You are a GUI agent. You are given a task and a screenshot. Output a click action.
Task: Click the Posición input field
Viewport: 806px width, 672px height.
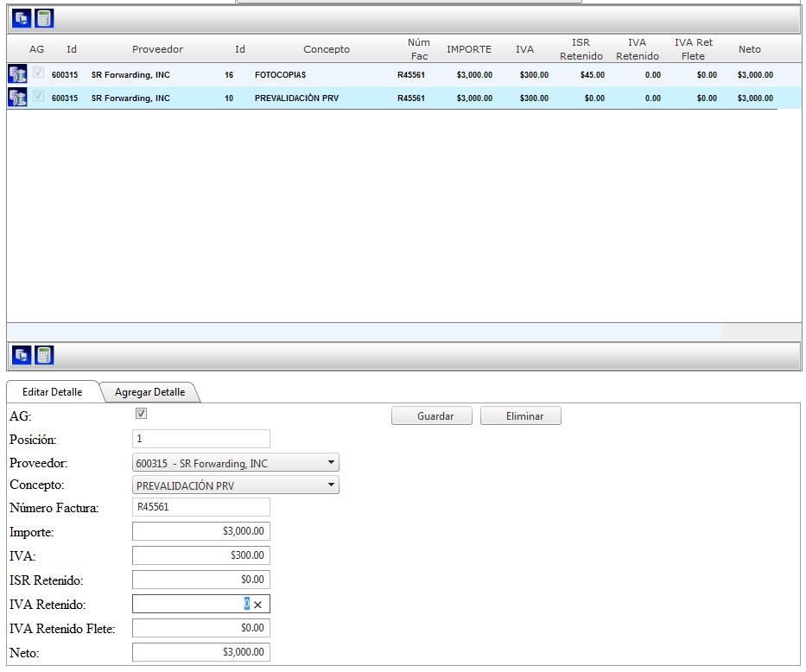click(x=201, y=439)
